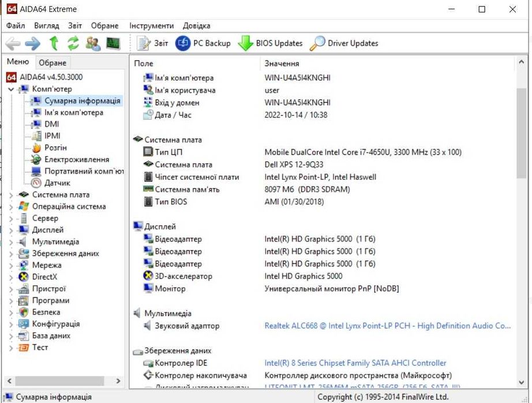
Task: Open the Realtek ALC668 audio link
Action: (x=388, y=326)
